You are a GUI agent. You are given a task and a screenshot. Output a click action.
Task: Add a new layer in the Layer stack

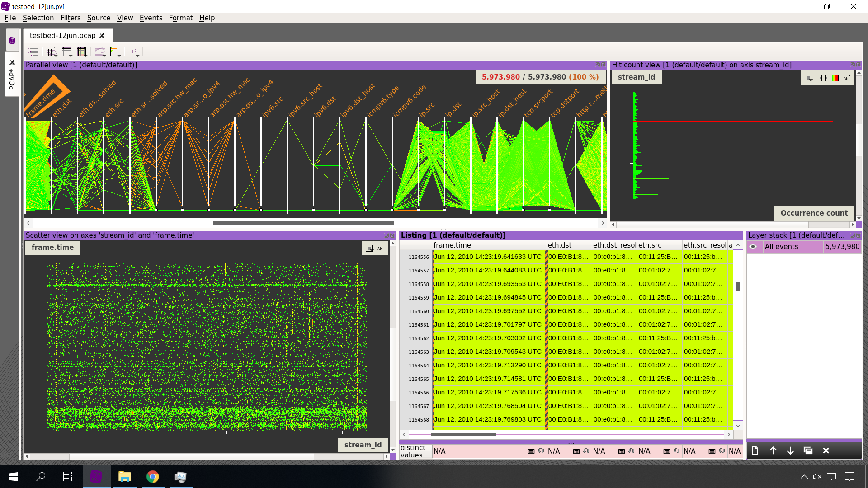click(755, 450)
